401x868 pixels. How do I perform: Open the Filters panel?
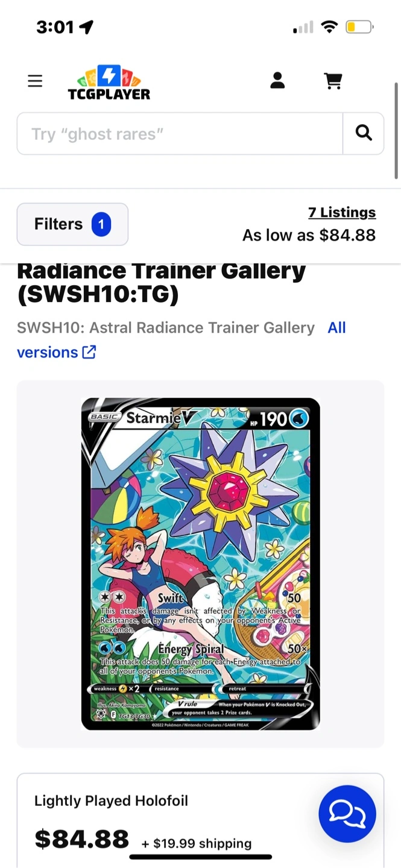(x=72, y=224)
